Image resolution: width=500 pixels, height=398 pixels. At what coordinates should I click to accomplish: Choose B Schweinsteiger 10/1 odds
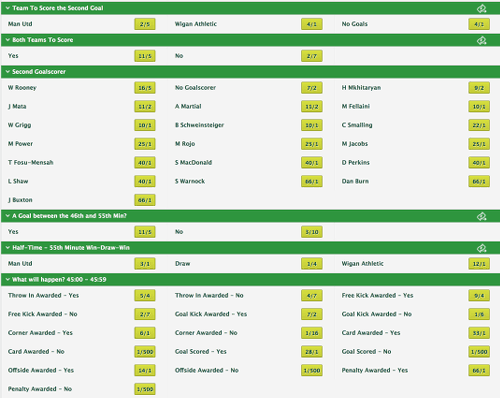pyautogui.click(x=312, y=125)
